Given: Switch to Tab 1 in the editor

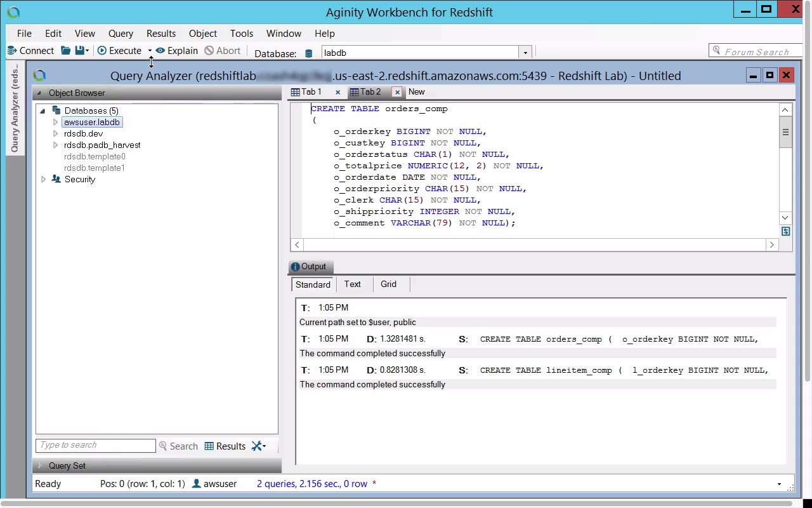Looking at the screenshot, I should pos(311,92).
